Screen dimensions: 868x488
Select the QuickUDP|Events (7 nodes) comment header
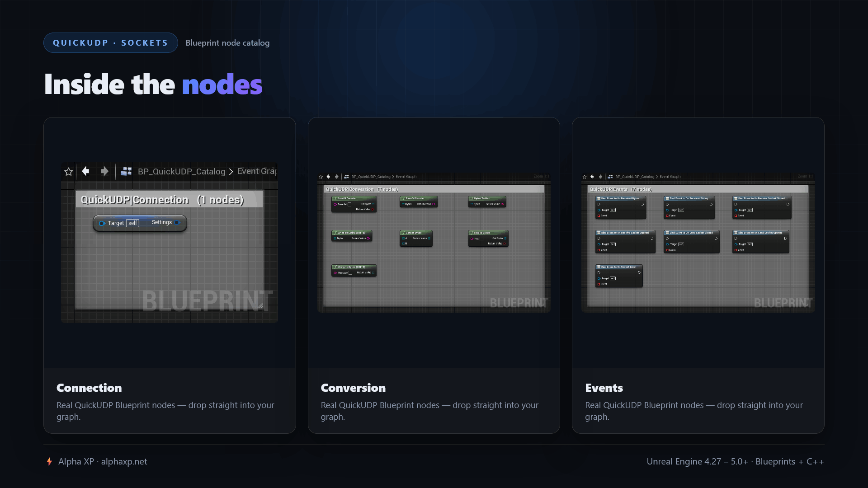[x=698, y=189]
